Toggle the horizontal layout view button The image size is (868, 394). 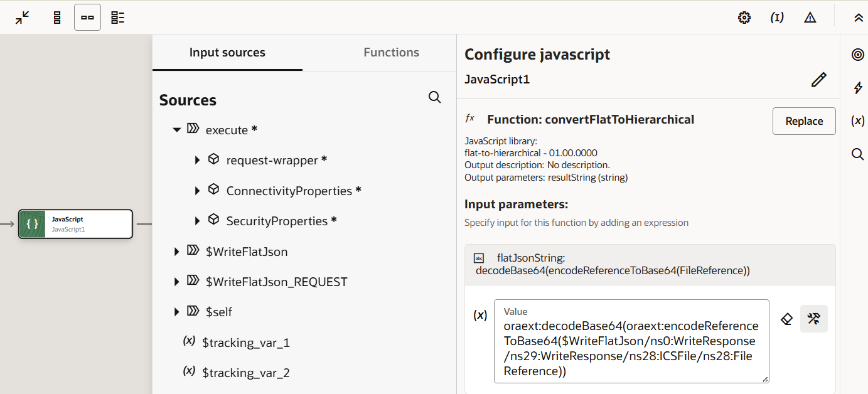(x=87, y=17)
